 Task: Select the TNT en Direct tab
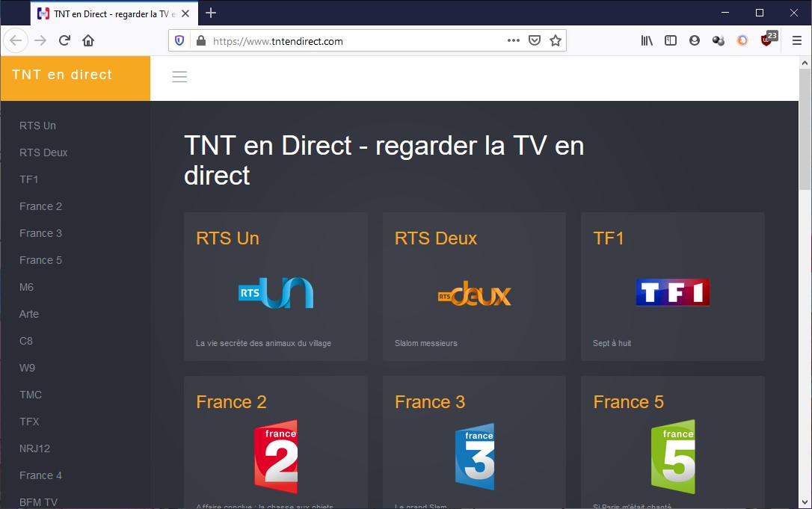point(114,13)
